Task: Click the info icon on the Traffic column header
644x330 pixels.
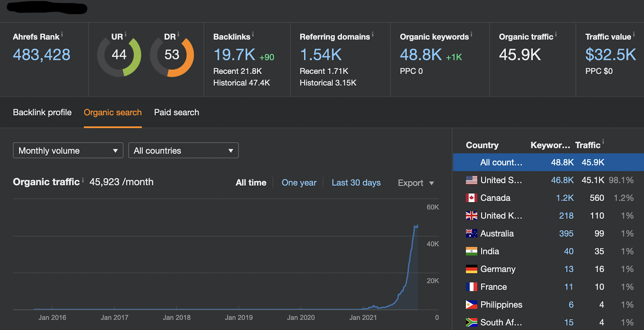Action: 603,141
